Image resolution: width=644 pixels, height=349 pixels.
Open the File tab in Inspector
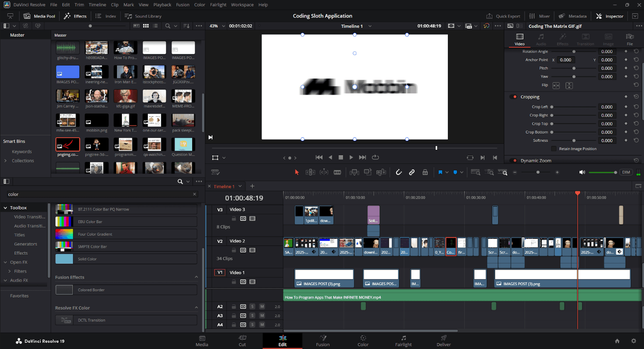[630, 39]
